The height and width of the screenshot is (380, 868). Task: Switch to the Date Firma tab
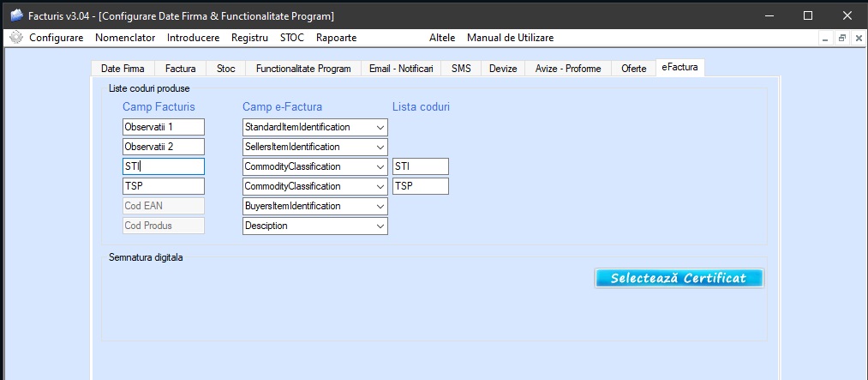123,69
